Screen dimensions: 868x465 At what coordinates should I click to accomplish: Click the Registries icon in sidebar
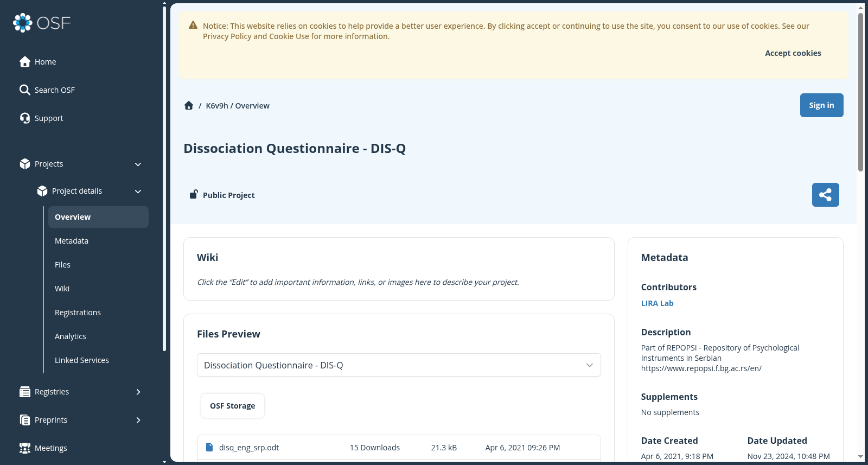tap(25, 392)
